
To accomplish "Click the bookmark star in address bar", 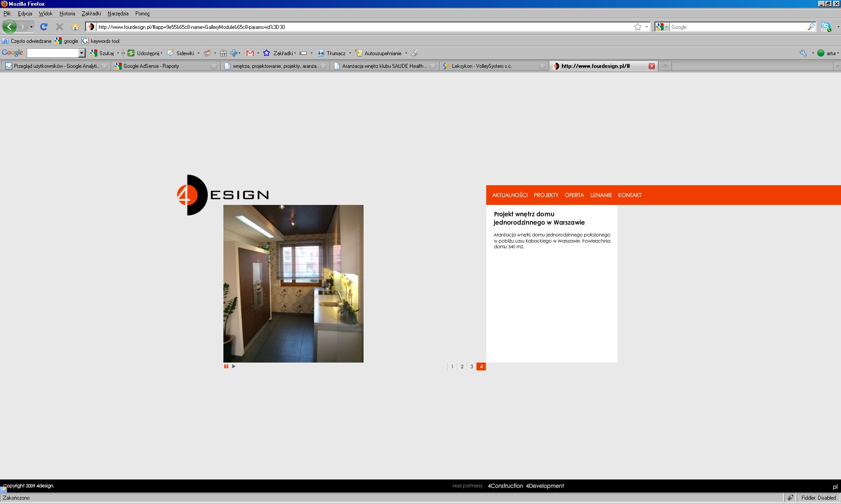I will tap(638, 27).
